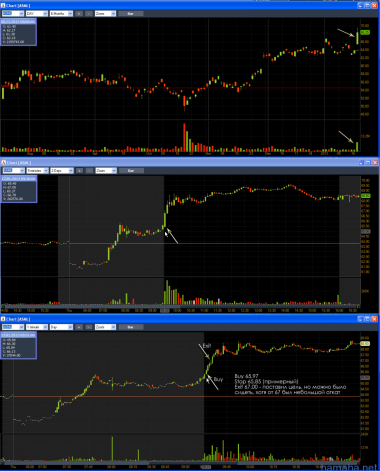This screenshot has width=380, height=472.
Task: Click the plus zoom button in middle chart
Action: 80,171
